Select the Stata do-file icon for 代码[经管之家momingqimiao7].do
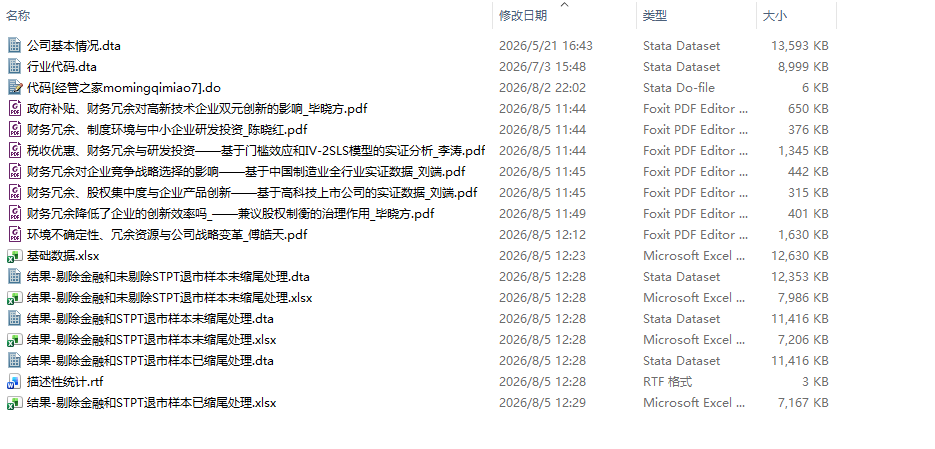 [15, 87]
